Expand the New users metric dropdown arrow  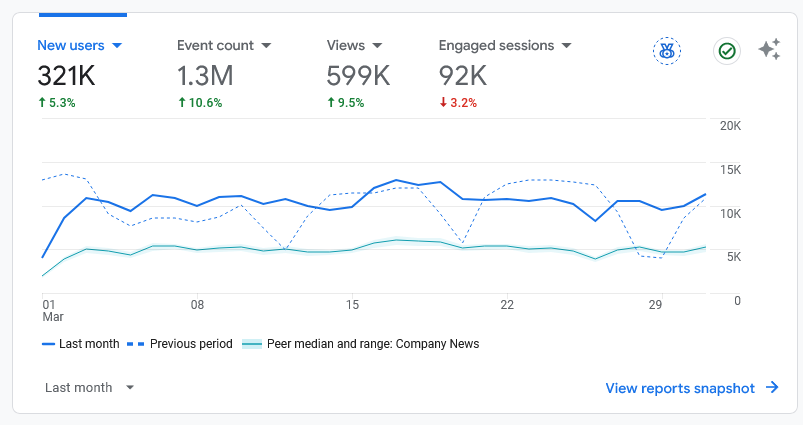pos(117,46)
